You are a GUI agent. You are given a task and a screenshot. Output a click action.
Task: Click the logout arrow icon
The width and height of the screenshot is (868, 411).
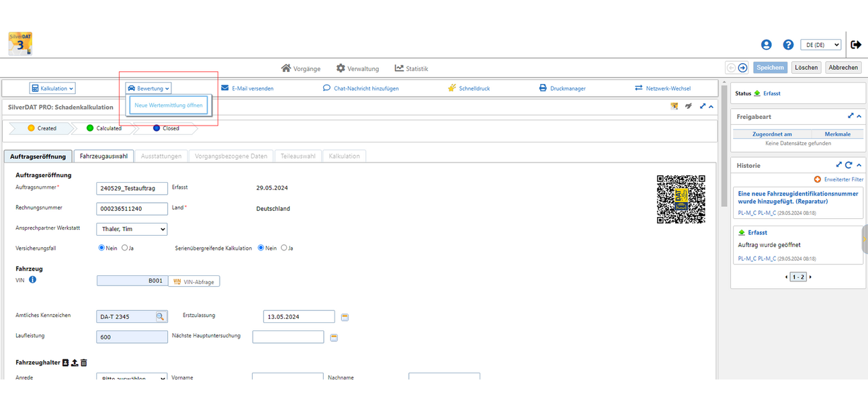[x=856, y=45]
